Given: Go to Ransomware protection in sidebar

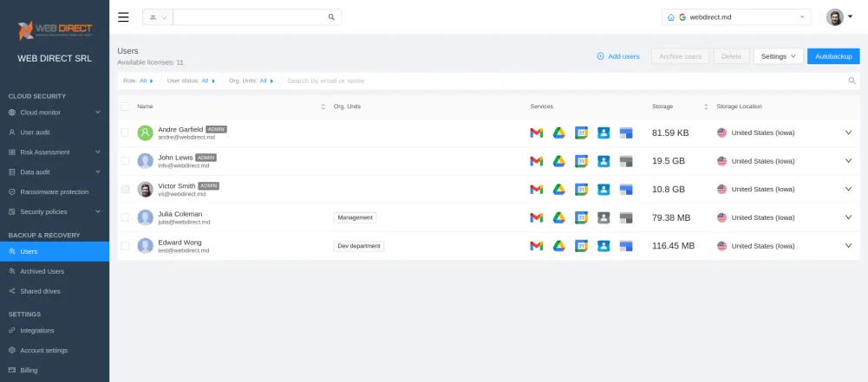Looking at the screenshot, I should click(54, 191).
